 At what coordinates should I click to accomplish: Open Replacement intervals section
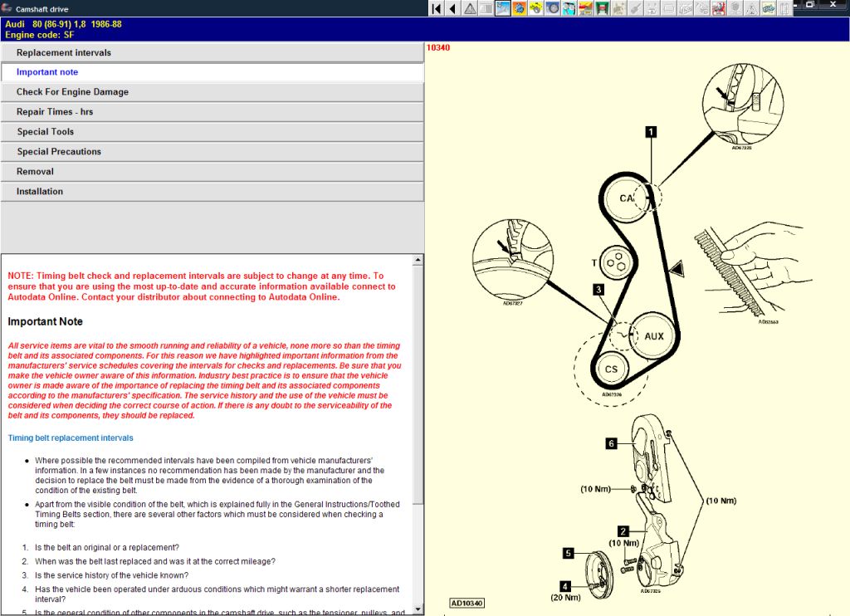click(212, 52)
